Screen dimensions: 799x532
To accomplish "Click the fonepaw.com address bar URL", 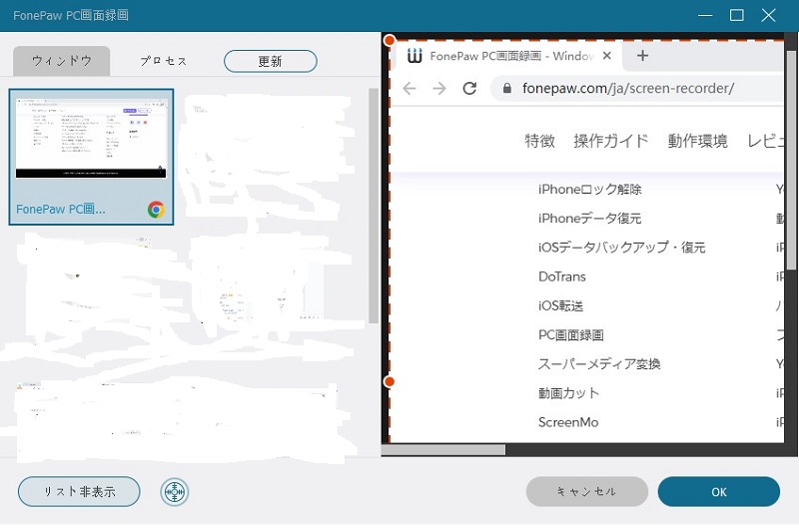I will tap(628, 88).
